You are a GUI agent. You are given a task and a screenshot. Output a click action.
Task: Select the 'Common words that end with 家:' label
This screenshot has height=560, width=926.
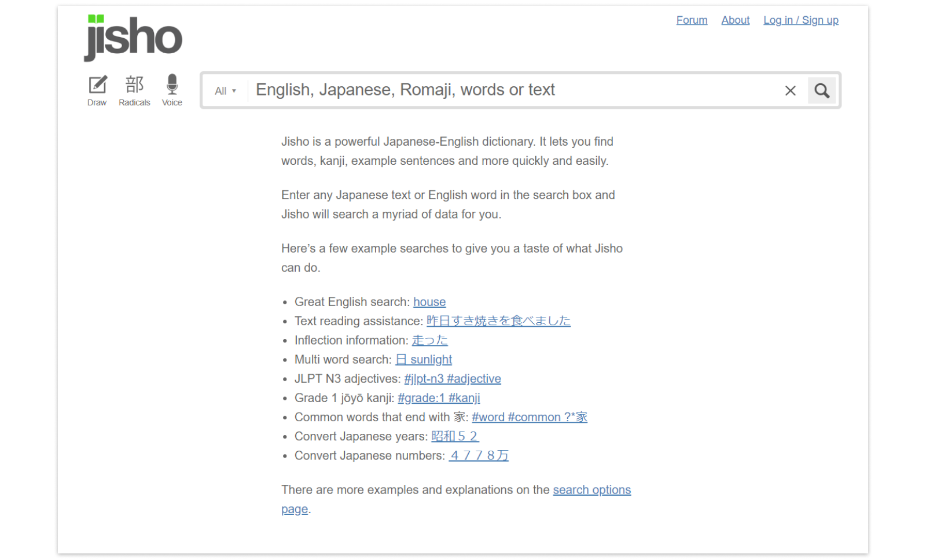point(381,417)
